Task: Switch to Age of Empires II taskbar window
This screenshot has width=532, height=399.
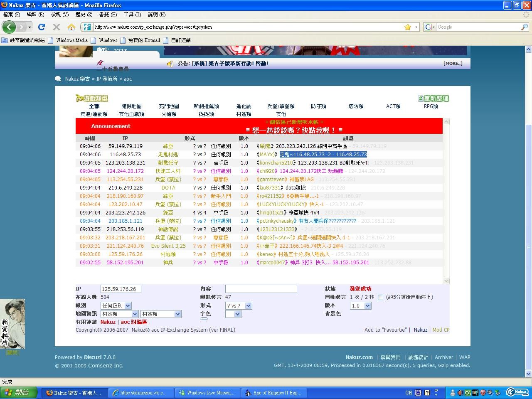Action: click(x=273, y=393)
